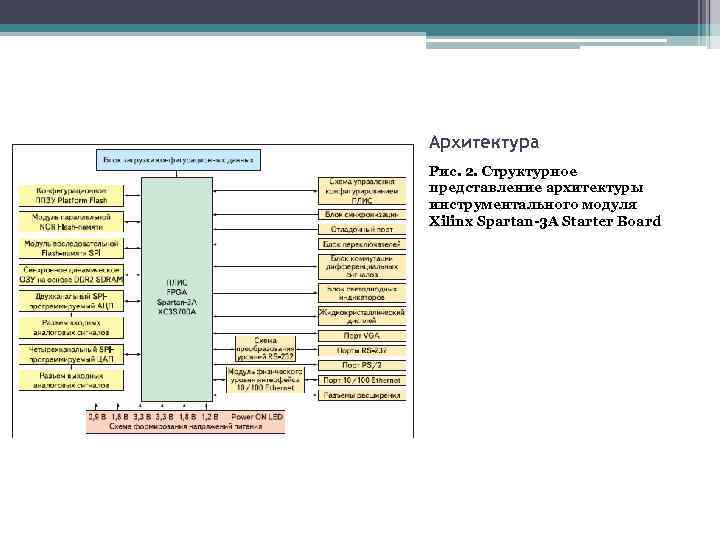The width and height of the screenshot is (720, 540).
Task: Click the "Архитектура" slide title
Action: click(x=484, y=143)
